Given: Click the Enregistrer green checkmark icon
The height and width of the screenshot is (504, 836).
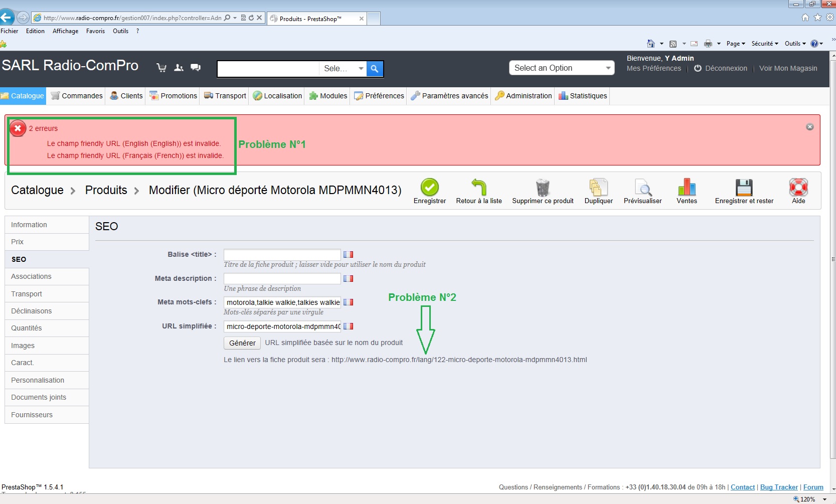Looking at the screenshot, I should click(x=430, y=187).
